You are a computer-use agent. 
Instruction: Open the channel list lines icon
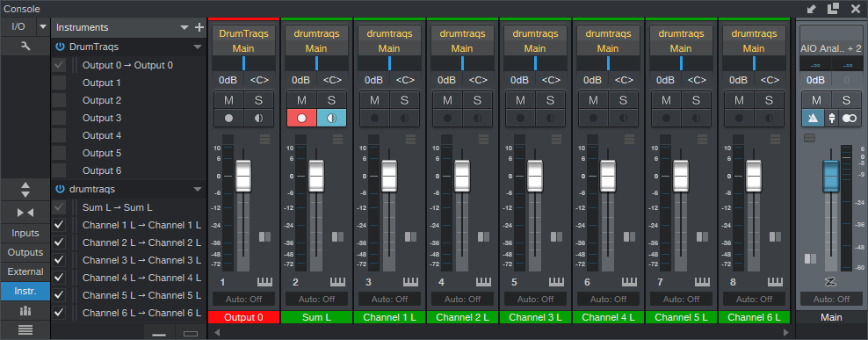(x=25, y=329)
